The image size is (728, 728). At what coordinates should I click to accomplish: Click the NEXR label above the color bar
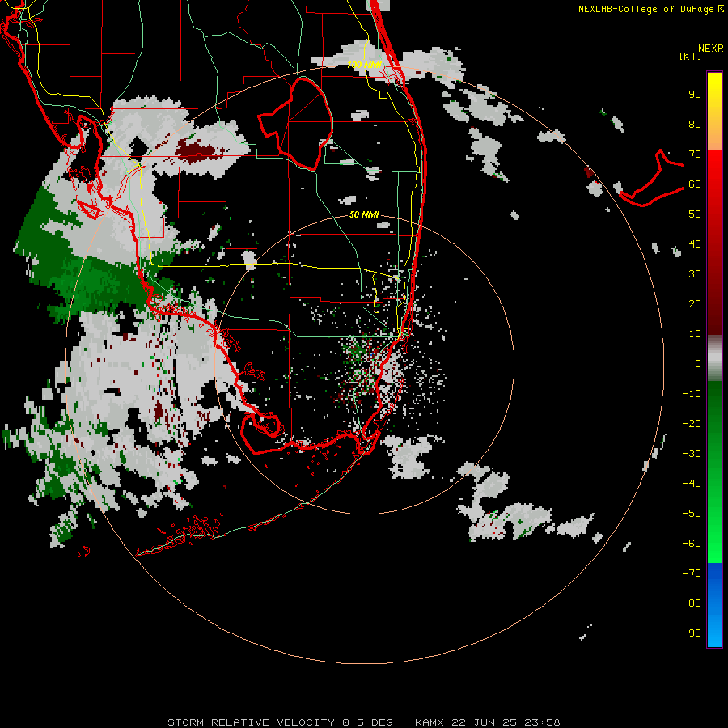click(710, 49)
